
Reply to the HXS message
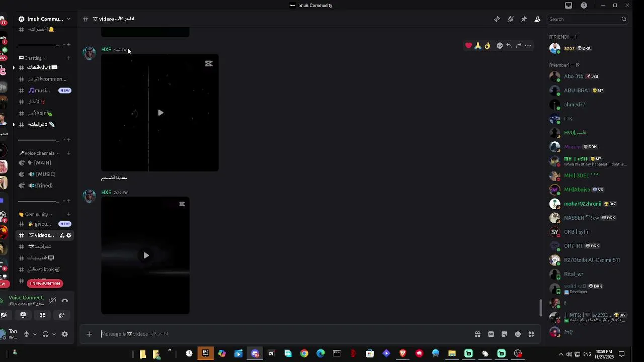pyautogui.click(x=509, y=46)
